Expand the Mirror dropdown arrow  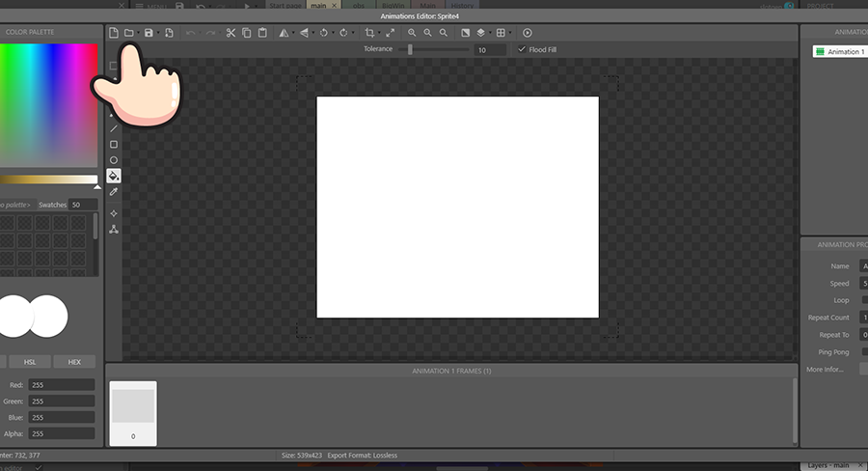pos(293,33)
